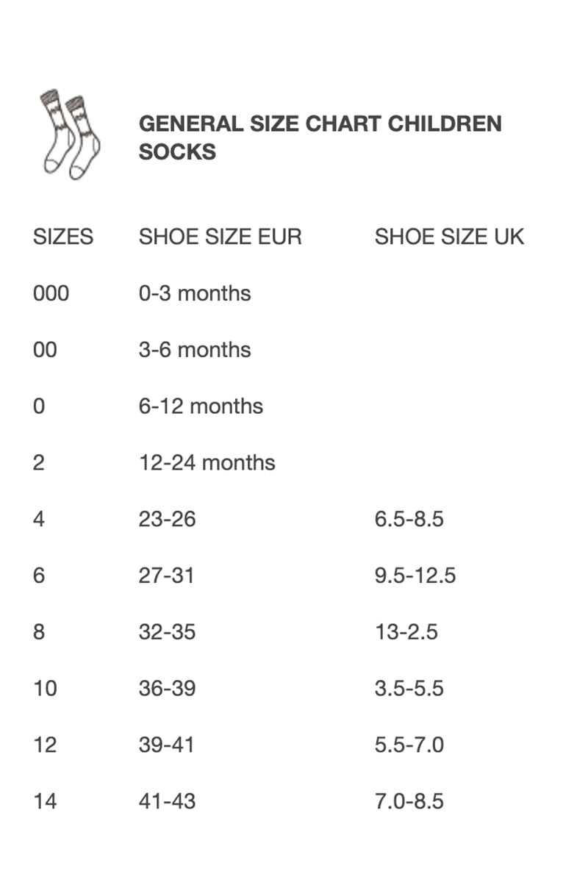Click the UK 6.5-8.5 shoe size value
This screenshot has height=882, width=588.
pyautogui.click(x=409, y=520)
